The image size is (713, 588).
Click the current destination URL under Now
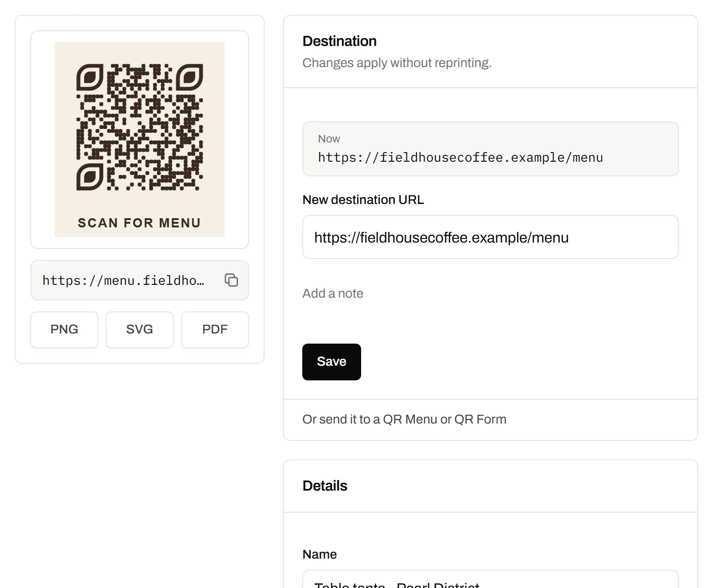460,158
